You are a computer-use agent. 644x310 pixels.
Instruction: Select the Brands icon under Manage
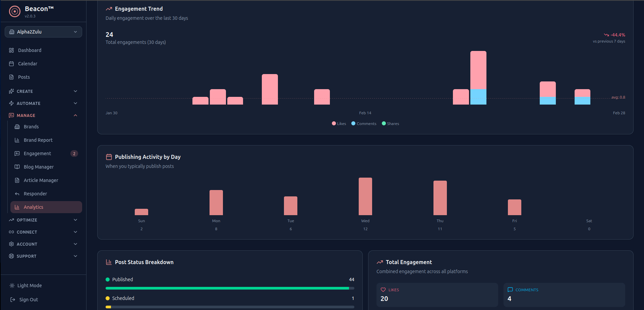coord(17,127)
